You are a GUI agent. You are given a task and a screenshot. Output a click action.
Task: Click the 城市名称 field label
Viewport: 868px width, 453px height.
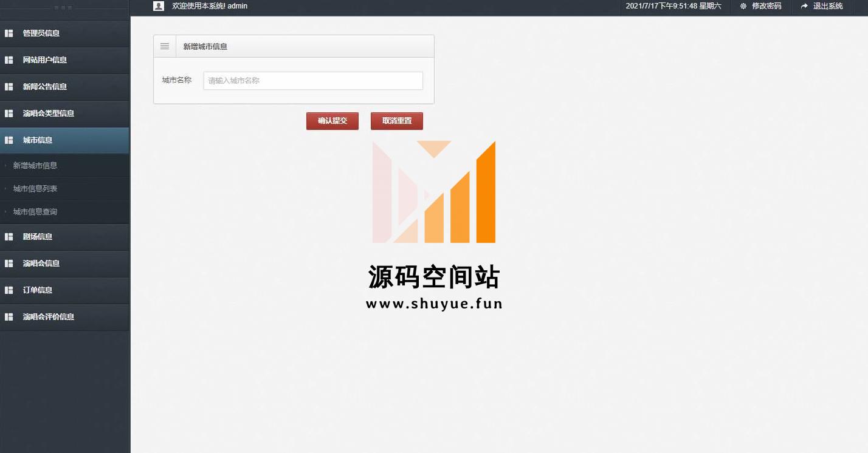point(177,80)
